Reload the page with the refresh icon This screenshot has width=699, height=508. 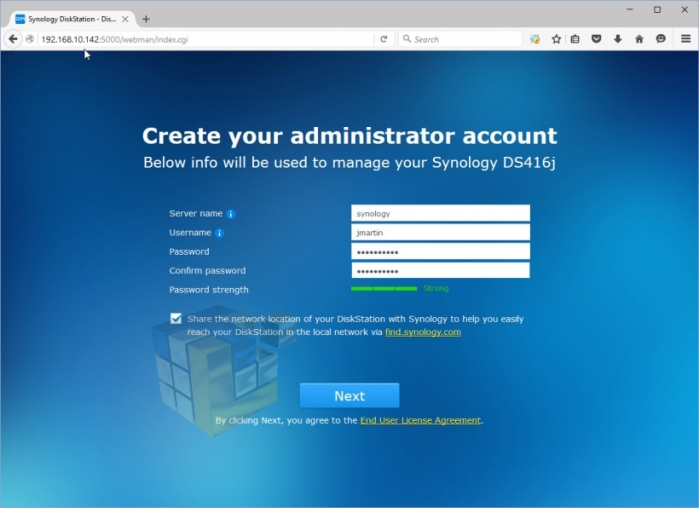383,39
